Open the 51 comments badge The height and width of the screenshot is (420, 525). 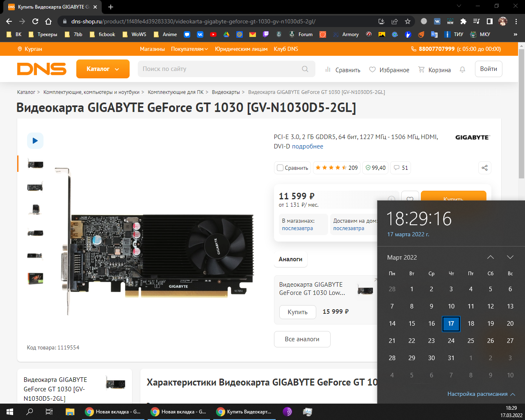(401, 168)
